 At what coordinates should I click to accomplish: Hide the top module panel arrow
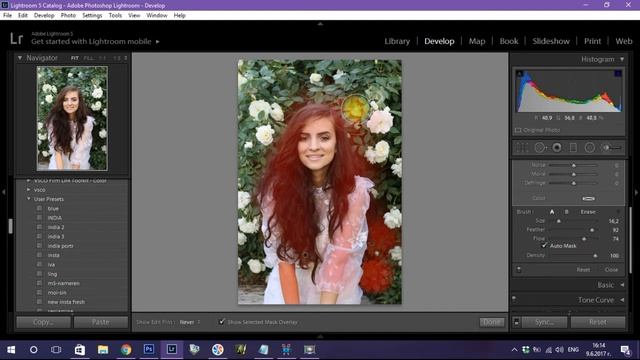(x=320, y=24)
